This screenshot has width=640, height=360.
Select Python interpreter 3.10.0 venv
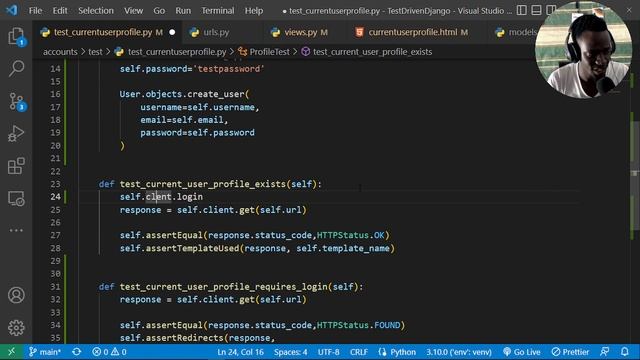[459, 352]
